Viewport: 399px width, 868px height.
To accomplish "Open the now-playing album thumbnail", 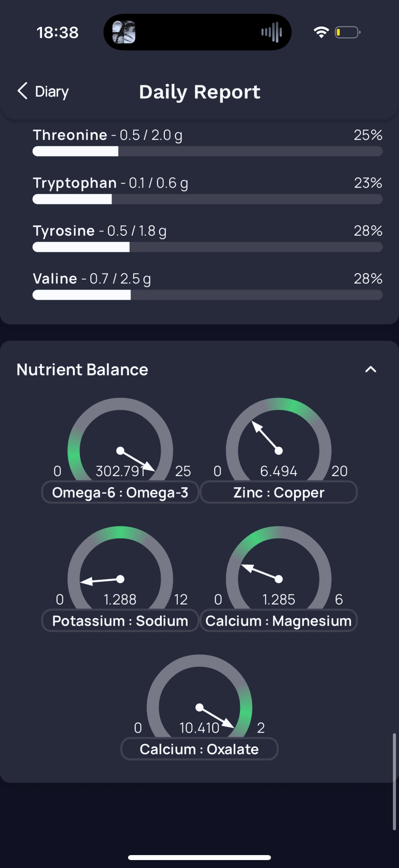I will pos(124,32).
